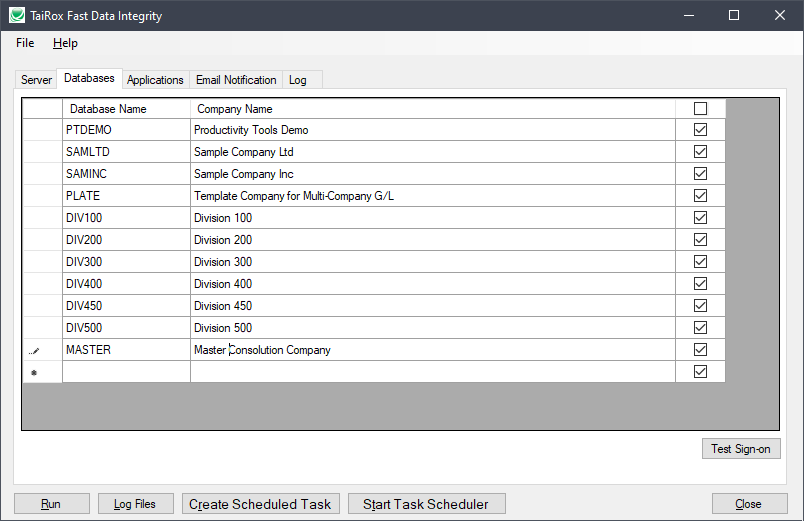Image resolution: width=804 pixels, height=521 pixels.
Task: Select the Databases tab
Action: pyautogui.click(x=89, y=78)
